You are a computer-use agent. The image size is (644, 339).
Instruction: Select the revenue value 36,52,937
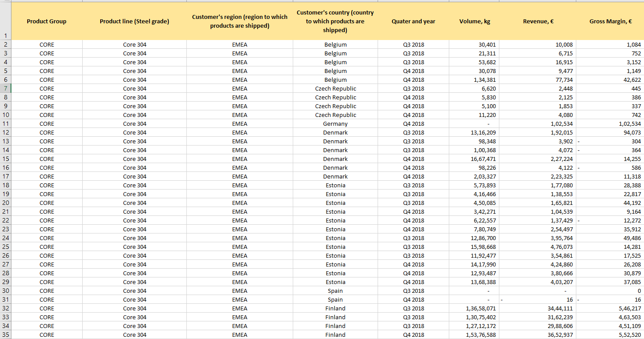tap(538, 335)
